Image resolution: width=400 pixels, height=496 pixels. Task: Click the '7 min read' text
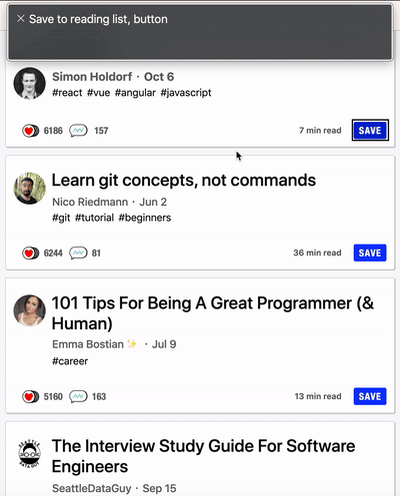[x=320, y=130]
